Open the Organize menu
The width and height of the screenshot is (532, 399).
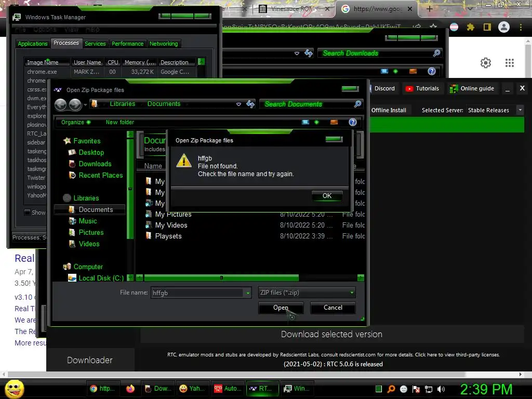pyautogui.click(x=76, y=122)
